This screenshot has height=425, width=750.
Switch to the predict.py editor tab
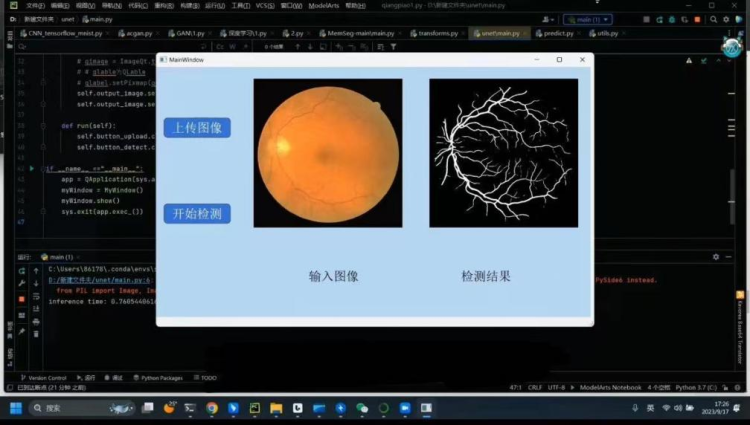555,33
